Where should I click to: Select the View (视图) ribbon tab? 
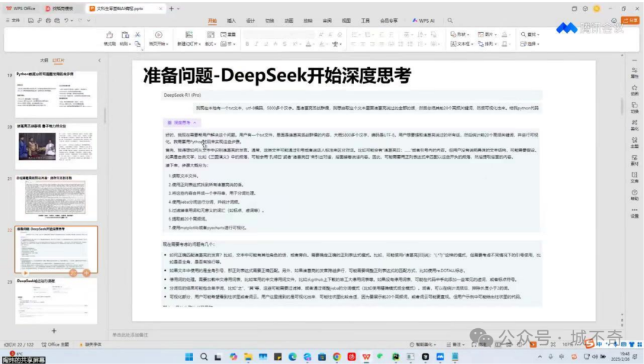346,20
